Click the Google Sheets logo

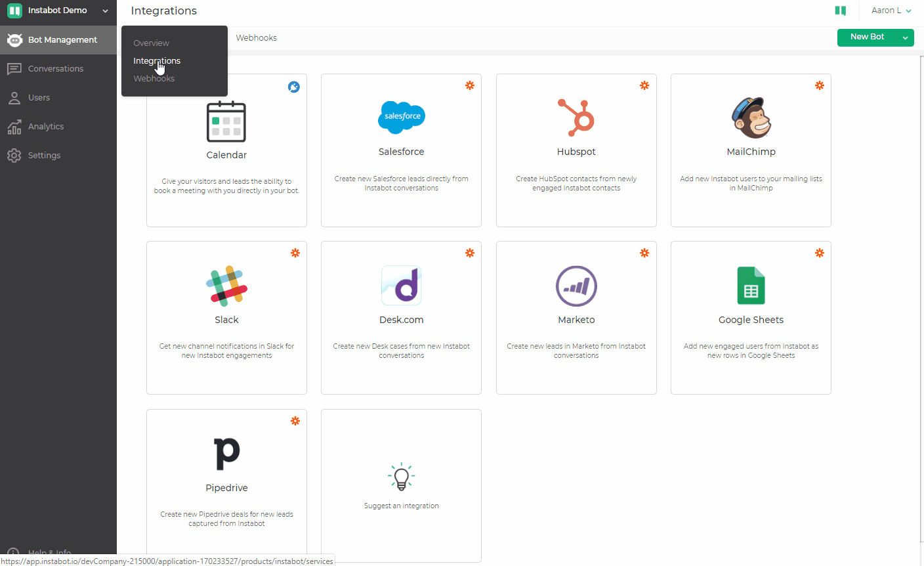[x=751, y=286]
